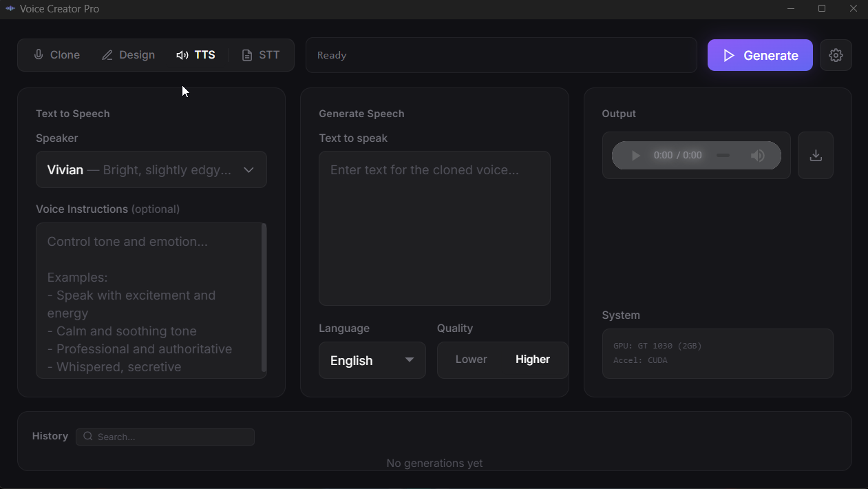Click the document icon on STT tab
The height and width of the screenshot is (489, 868).
point(247,55)
